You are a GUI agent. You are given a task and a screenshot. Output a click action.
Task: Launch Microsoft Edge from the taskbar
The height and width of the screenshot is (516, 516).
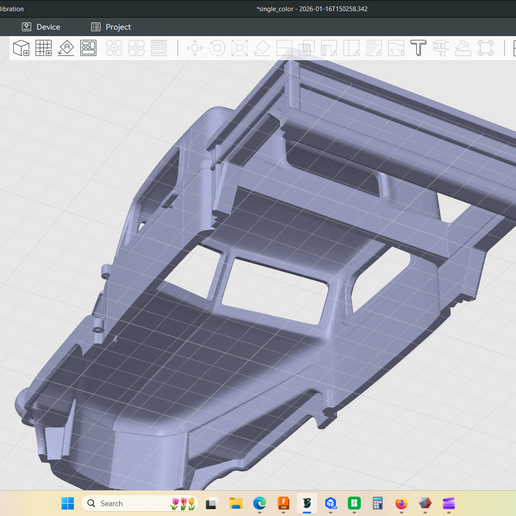point(260,504)
